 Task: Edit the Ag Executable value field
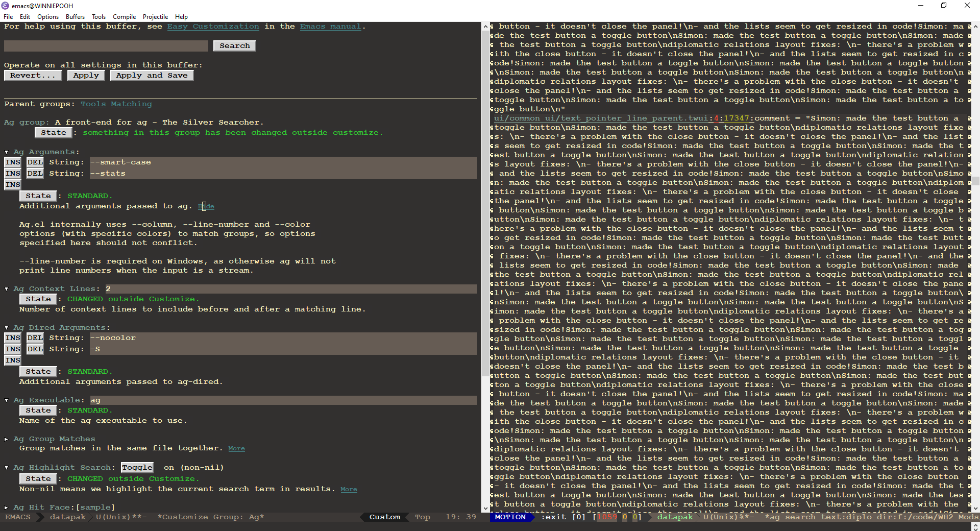284,400
